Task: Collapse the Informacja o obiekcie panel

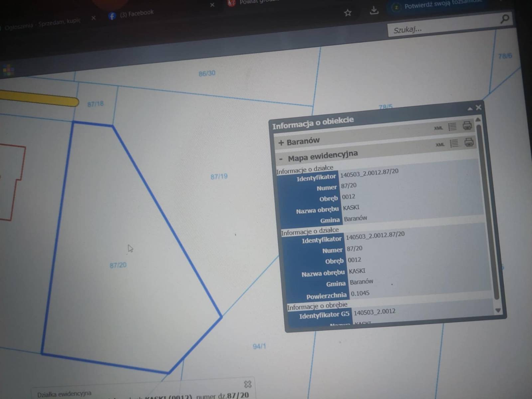Action: [x=470, y=109]
